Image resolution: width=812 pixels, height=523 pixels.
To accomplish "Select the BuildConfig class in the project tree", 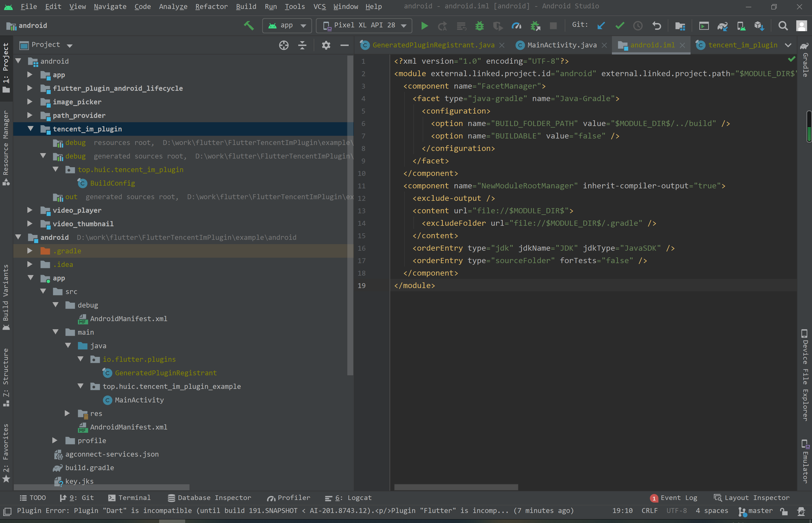I will (113, 183).
